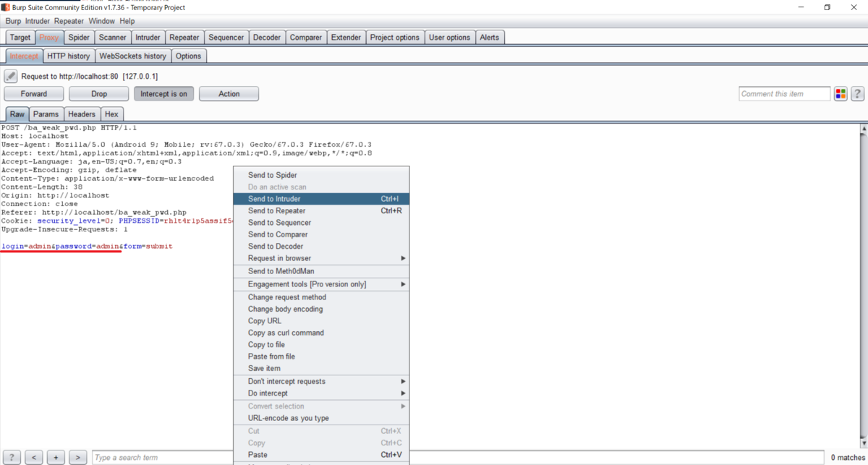Switch to the HTTP history tab
The height and width of the screenshot is (465, 868).
point(69,56)
